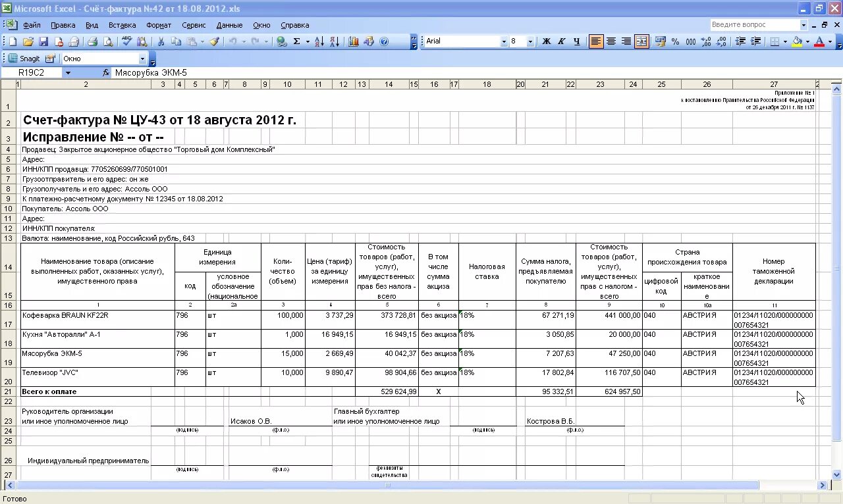Select the Format Painter brush
This screenshot has width=843, height=504.
click(x=214, y=41)
